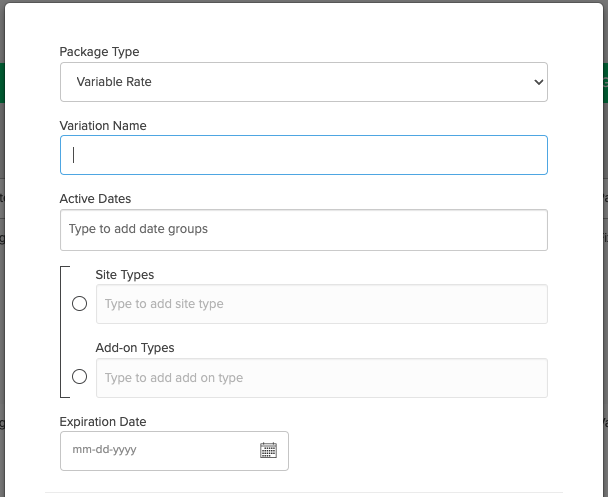The height and width of the screenshot is (497, 608).
Task: Select the Add-on Types radio button
Action: click(x=80, y=377)
